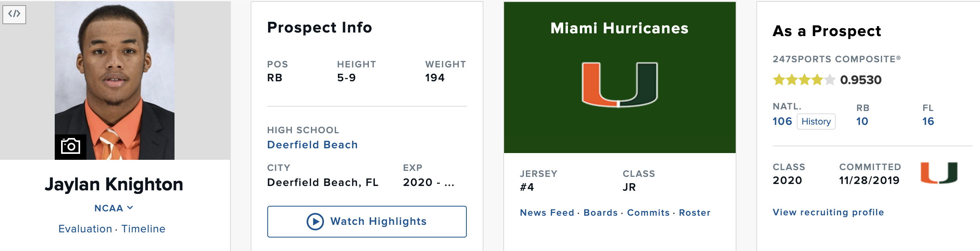Click the national rank 106 link
The height and width of the screenshot is (251, 980).
[x=782, y=121]
